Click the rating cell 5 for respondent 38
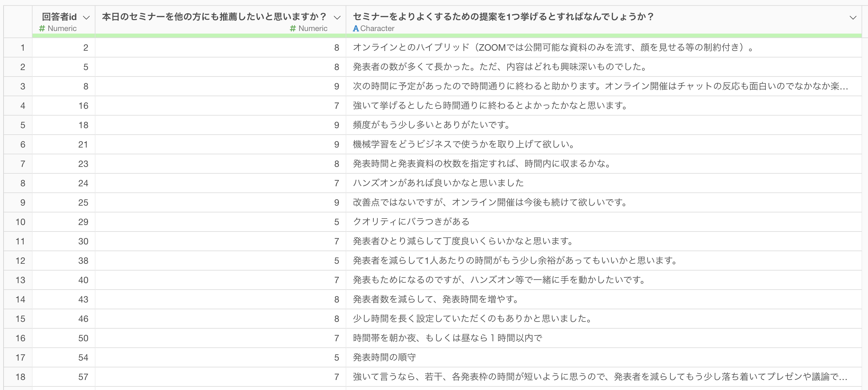 tap(221, 261)
